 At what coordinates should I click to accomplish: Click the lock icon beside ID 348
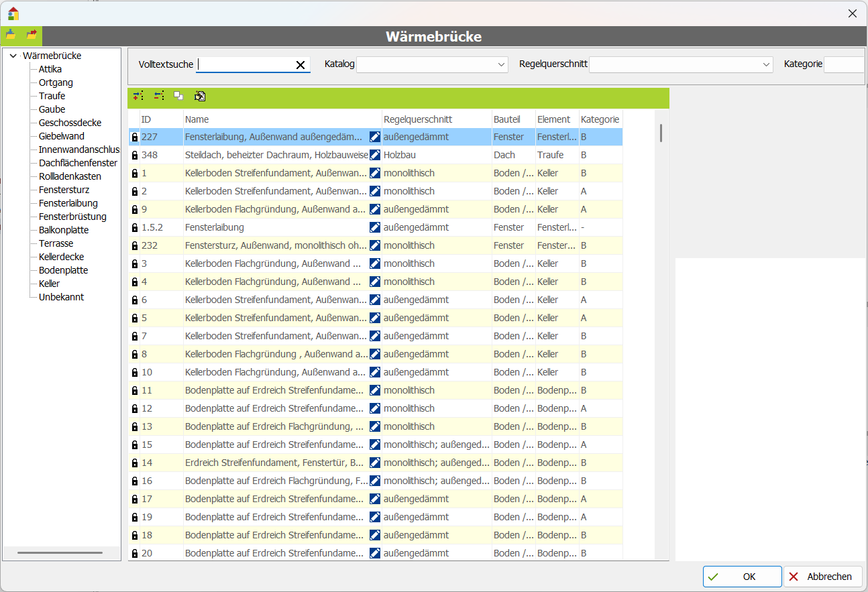135,156
